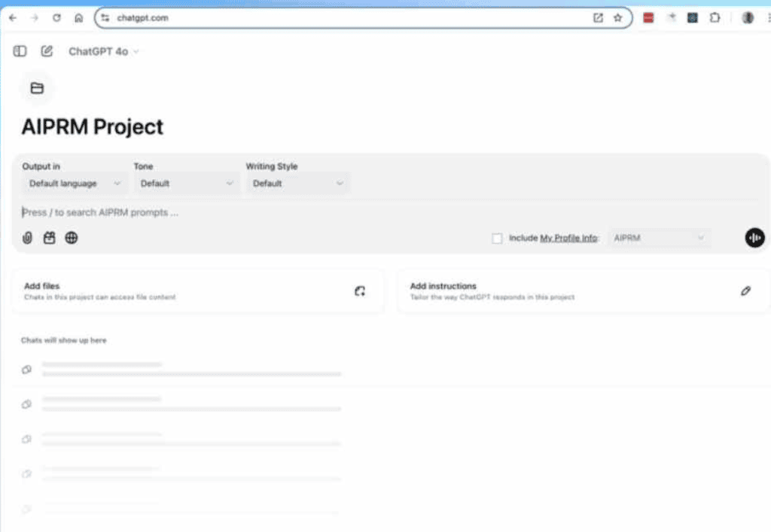Screen dimensions: 771x532
Task: Click the browser forward arrow
Action: click(x=35, y=18)
